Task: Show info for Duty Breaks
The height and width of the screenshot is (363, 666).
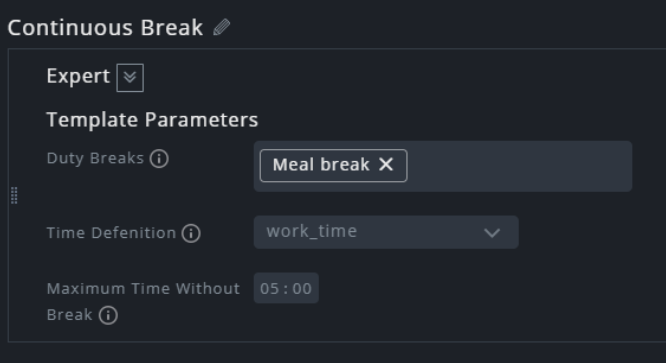Action: pyautogui.click(x=159, y=159)
